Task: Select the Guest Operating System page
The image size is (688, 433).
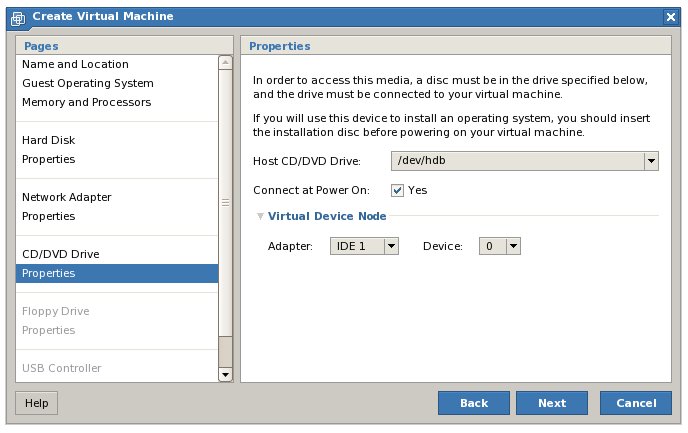Action: (x=87, y=83)
